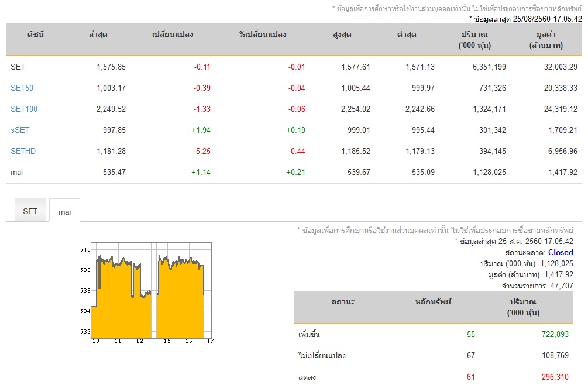The image size is (588, 385).
Task: Click SET50 low value 999.97
Action: pos(423,88)
